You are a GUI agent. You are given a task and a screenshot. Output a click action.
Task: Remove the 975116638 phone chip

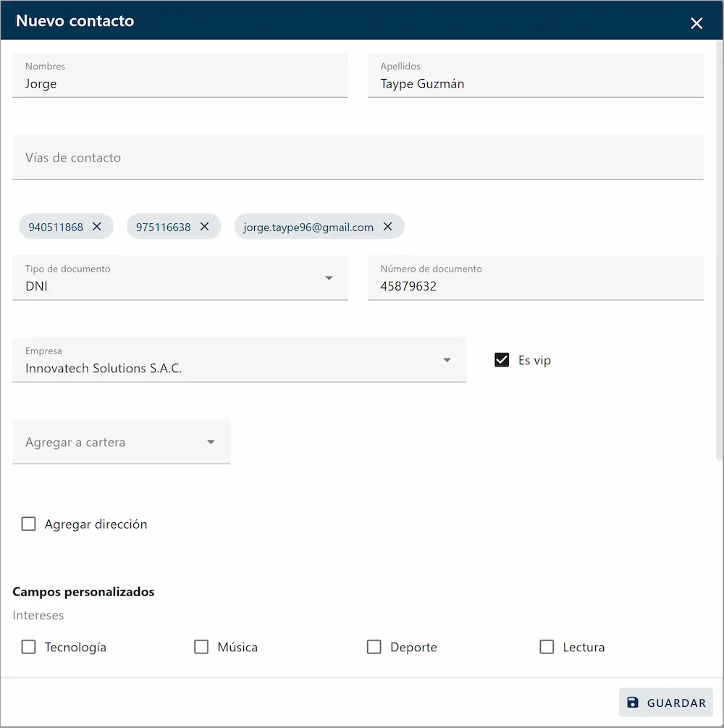pyautogui.click(x=204, y=227)
